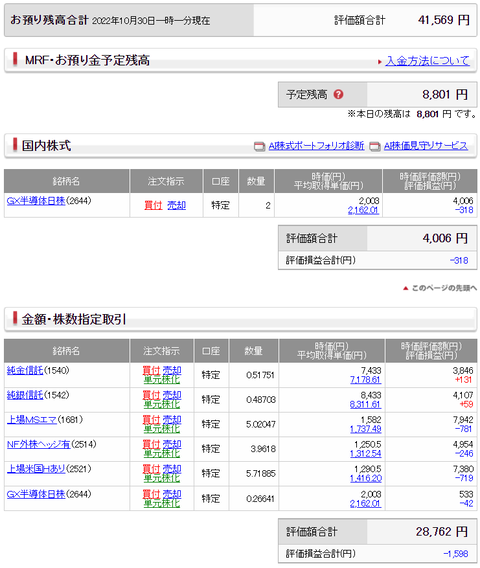480x568 pixels.
Task: Open the average price link 7,178.61
Action: pos(366,380)
